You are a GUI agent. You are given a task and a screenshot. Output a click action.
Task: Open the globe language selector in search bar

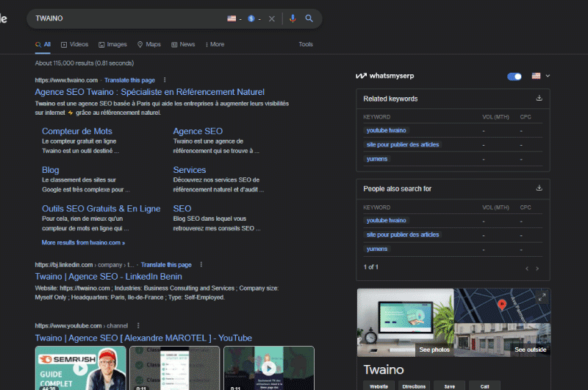254,18
